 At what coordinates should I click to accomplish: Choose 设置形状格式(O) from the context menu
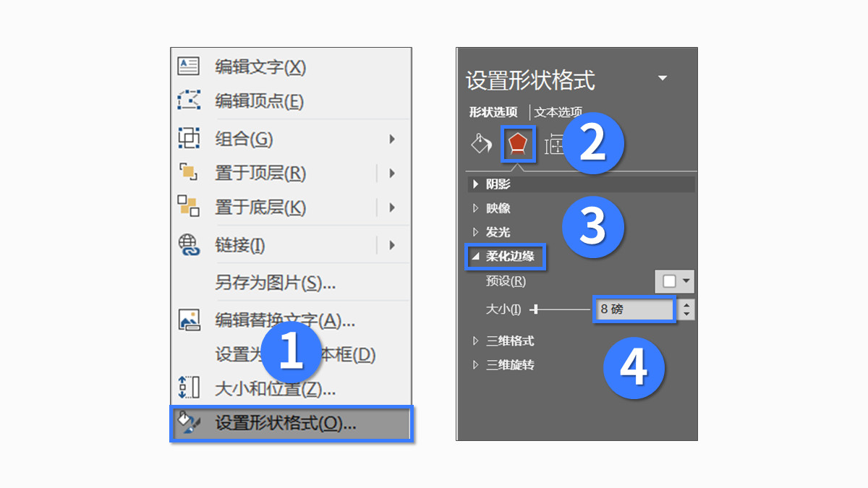pyautogui.click(x=291, y=424)
